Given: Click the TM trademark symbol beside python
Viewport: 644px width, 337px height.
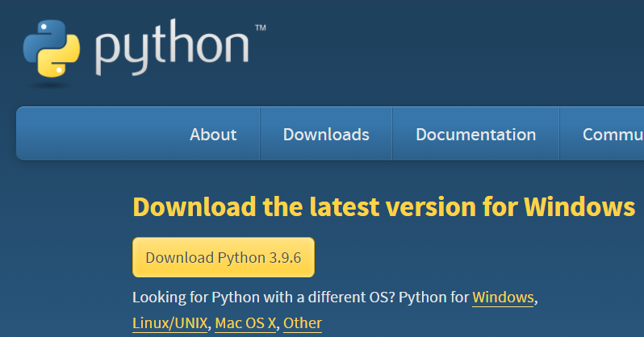Looking at the screenshot, I should click(x=261, y=28).
